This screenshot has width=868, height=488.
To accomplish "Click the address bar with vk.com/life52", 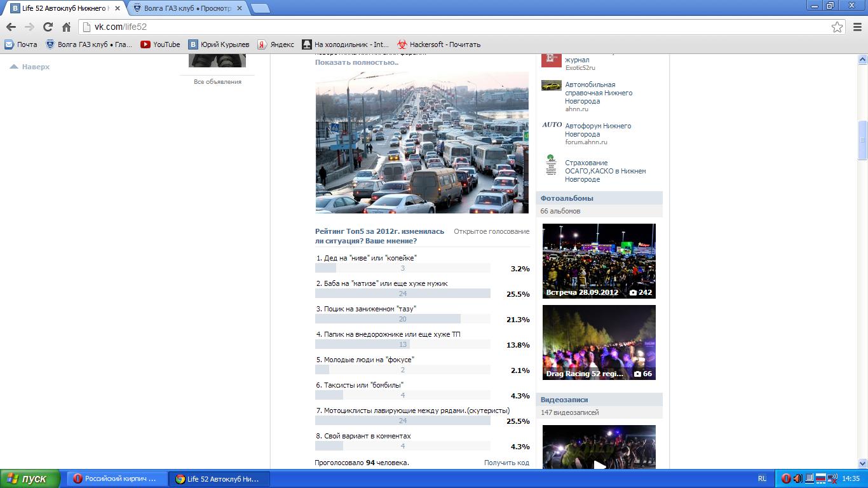I will [x=445, y=27].
